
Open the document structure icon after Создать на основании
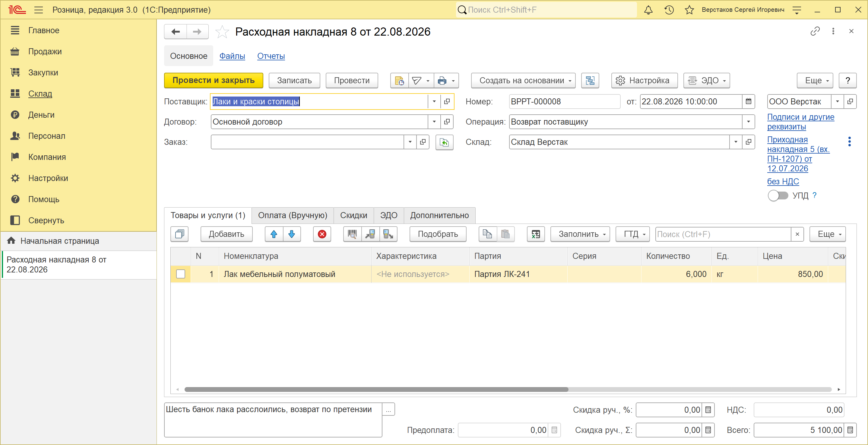tap(590, 81)
